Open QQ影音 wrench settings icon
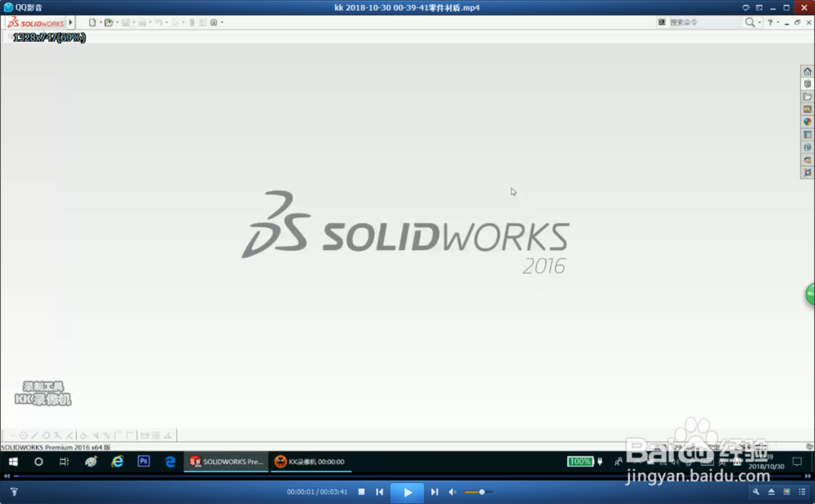This screenshot has height=504, width=815. [756, 492]
